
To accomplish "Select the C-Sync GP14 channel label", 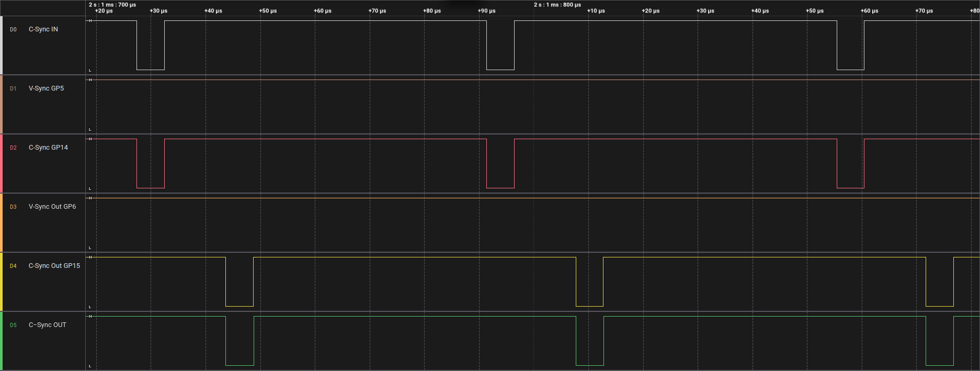I will (x=48, y=148).
